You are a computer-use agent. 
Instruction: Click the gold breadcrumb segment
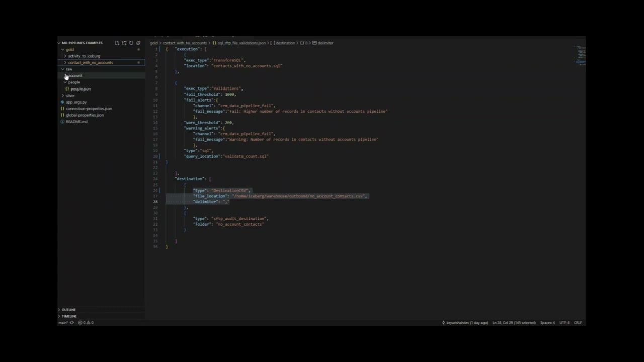pyautogui.click(x=153, y=43)
